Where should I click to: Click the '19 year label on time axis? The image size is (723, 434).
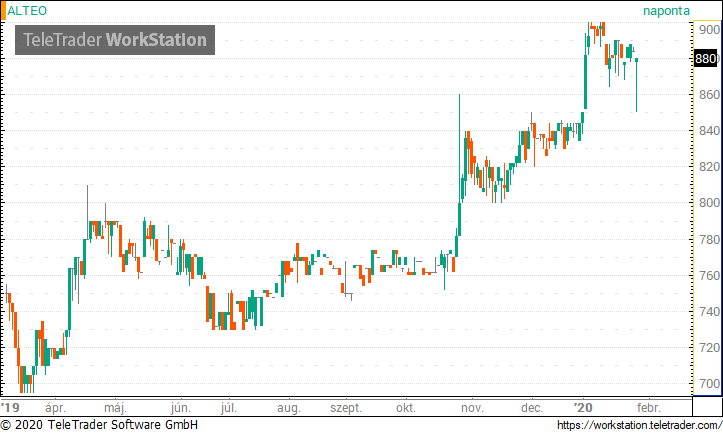point(10,408)
